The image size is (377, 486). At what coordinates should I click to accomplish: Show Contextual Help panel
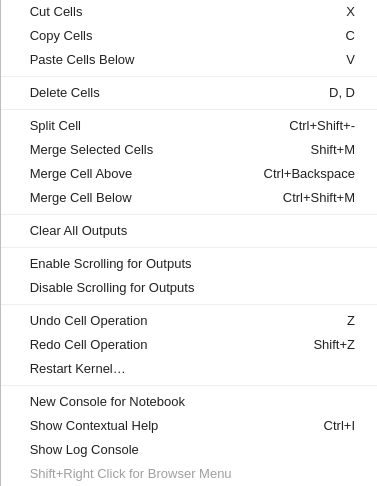[x=189, y=426]
